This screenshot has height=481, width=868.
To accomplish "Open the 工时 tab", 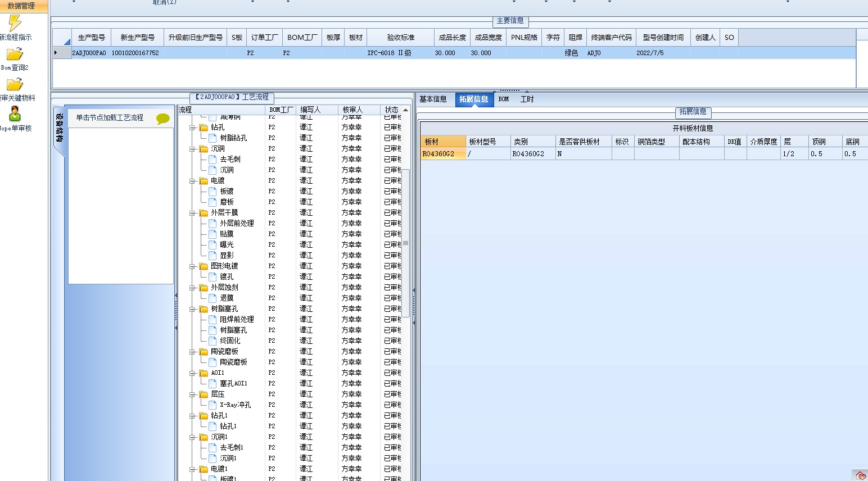I will click(527, 99).
